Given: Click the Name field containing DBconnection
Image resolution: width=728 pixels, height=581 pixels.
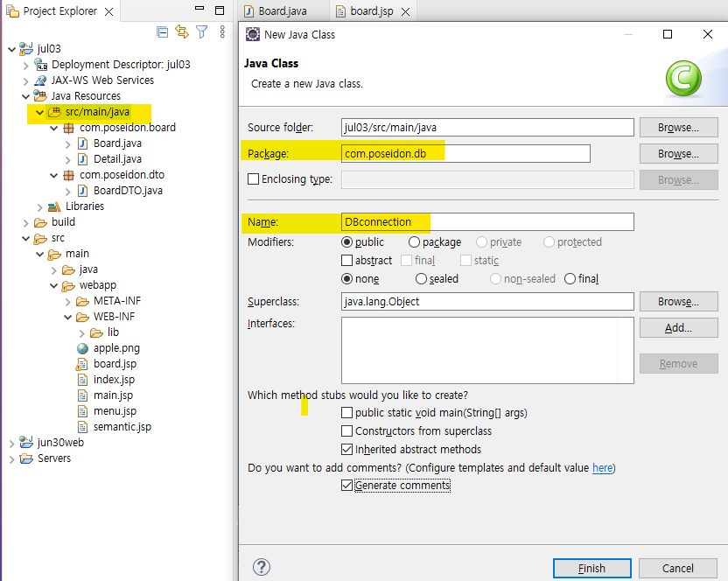Looking at the screenshot, I should point(487,222).
